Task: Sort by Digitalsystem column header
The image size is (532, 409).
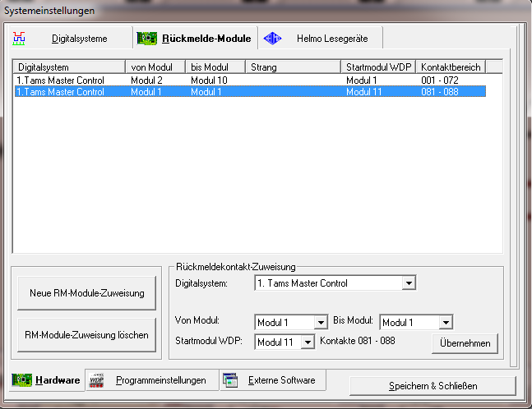Action: 69,67
